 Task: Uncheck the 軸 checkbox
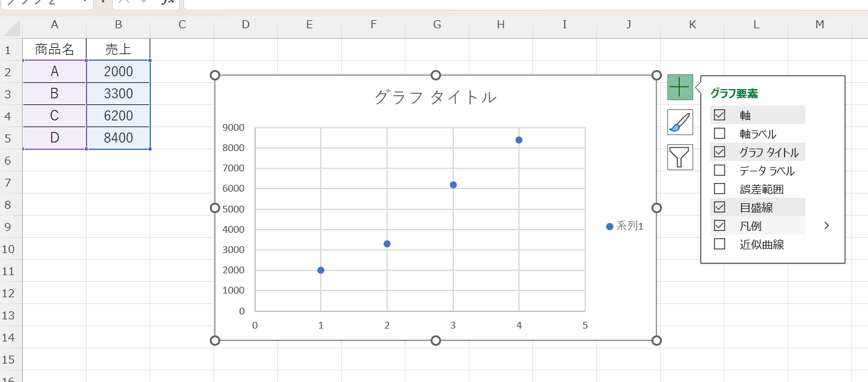click(720, 115)
